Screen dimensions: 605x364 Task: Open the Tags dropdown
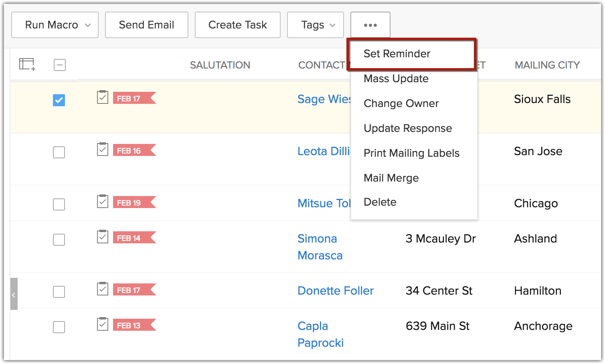tap(316, 25)
